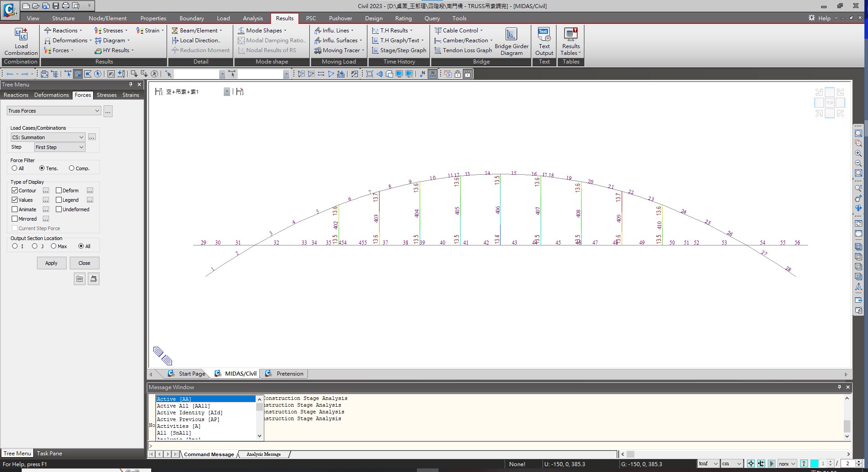Click print icon below Apply button
The image size is (868, 472).
tap(94, 279)
